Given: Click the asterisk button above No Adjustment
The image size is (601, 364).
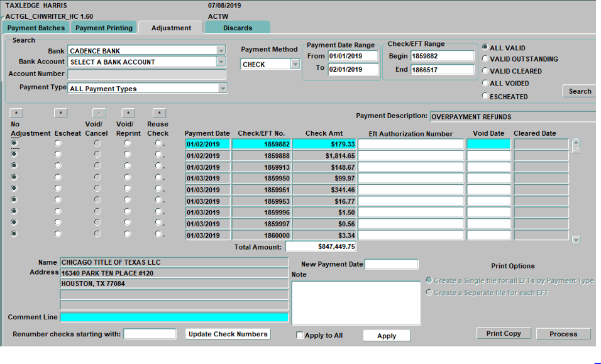Looking at the screenshot, I should [16, 113].
